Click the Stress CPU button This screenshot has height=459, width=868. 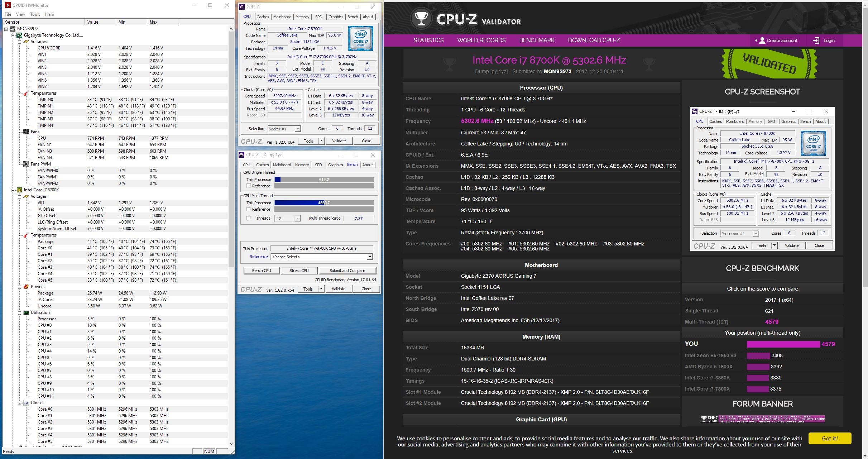299,271
